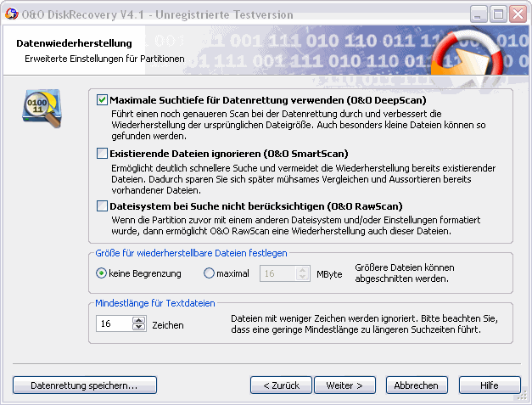Image resolution: width=532 pixels, height=405 pixels.
Task: Go back with the '< Zurück' button
Action: pyautogui.click(x=281, y=385)
